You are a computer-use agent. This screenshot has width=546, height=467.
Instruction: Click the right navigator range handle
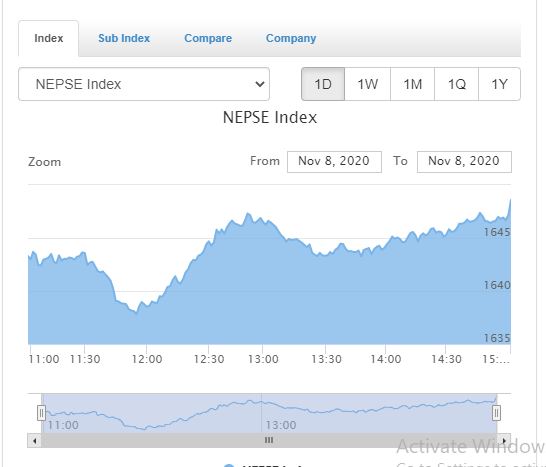click(x=497, y=413)
